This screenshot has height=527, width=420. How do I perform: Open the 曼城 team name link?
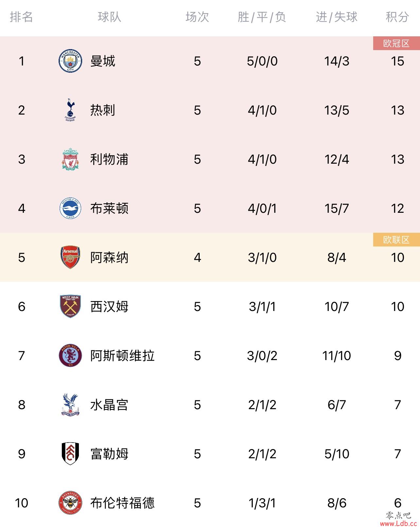pyautogui.click(x=103, y=61)
